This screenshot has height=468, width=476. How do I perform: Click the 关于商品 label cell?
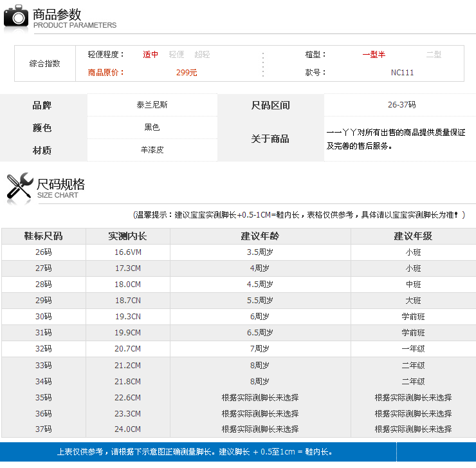(x=270, y=139)
